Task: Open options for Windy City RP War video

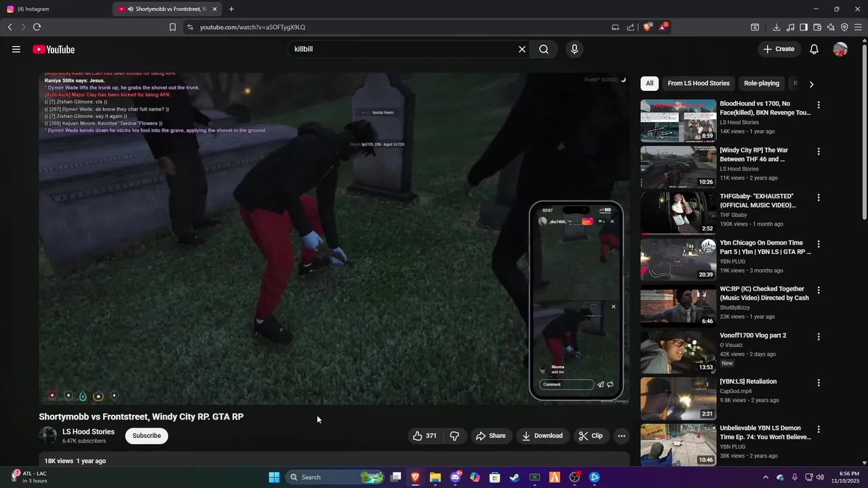Action: (818, 151)
